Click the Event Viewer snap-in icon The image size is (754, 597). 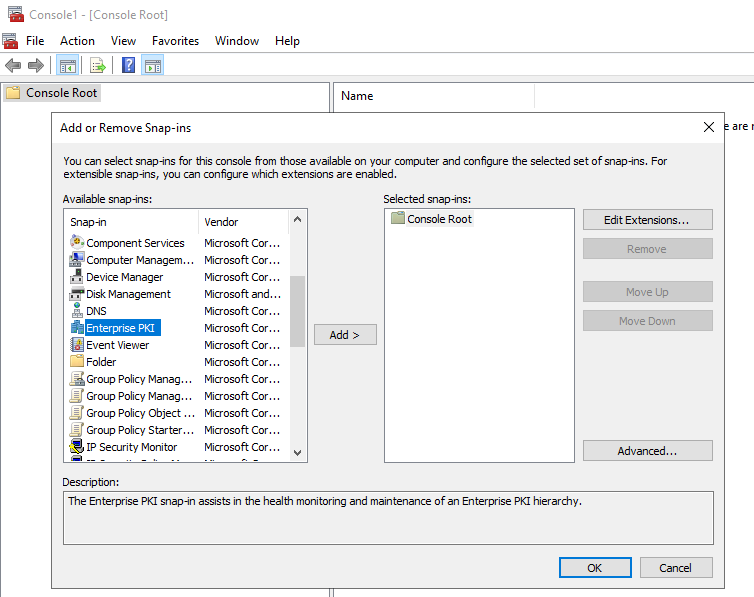coord(78,345)
